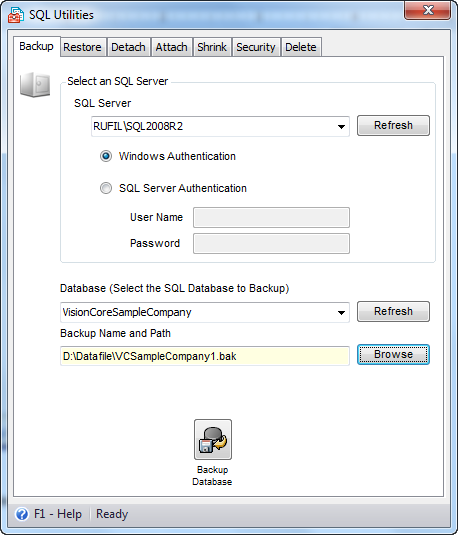Click 'Database (Select the SQL Database to Backup)' label
Image resolution: width=458 pixels, height=535 pixels.
pos(175,288)
